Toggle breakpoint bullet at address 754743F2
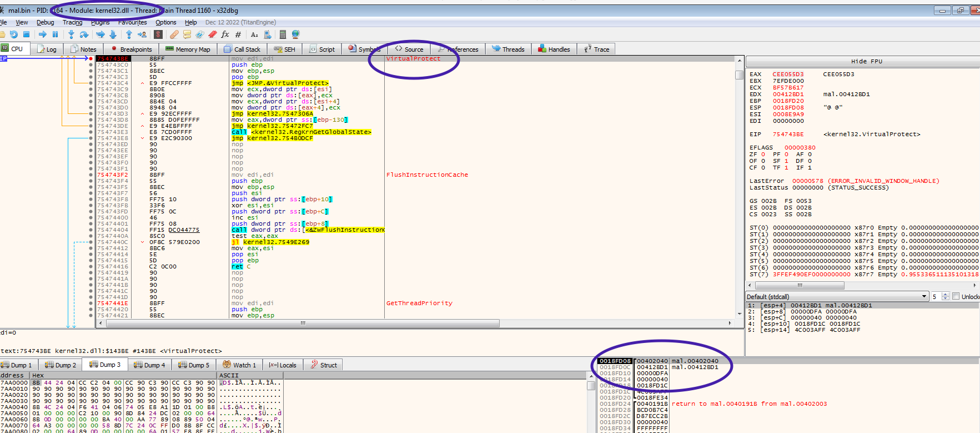 [x=91, y=175]
